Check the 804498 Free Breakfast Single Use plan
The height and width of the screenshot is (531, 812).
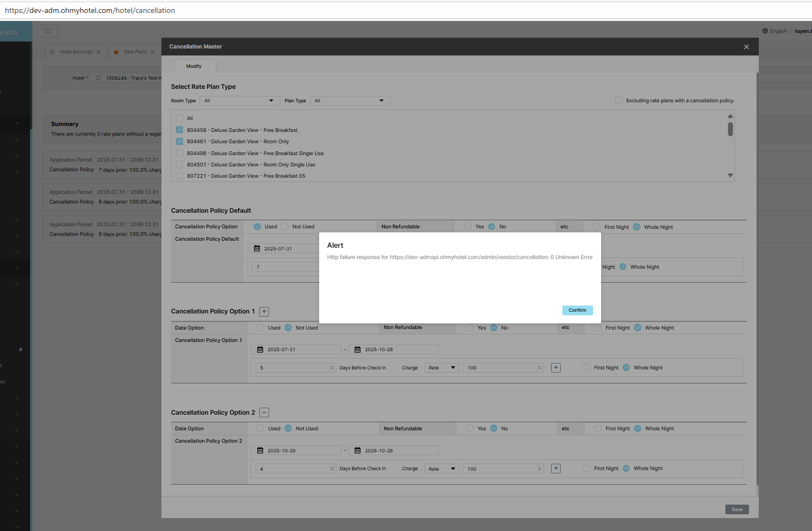pyautogui.click(x=180, y=153)
